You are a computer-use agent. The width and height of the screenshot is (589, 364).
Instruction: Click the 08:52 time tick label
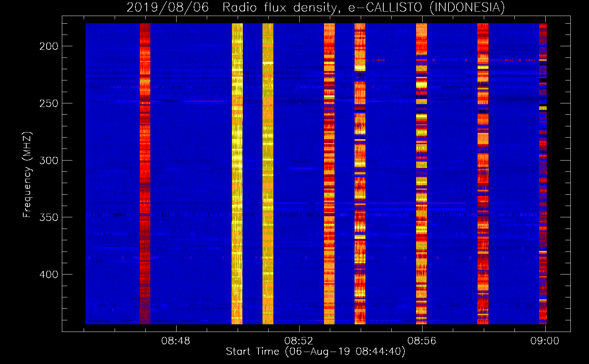[299, 341]
